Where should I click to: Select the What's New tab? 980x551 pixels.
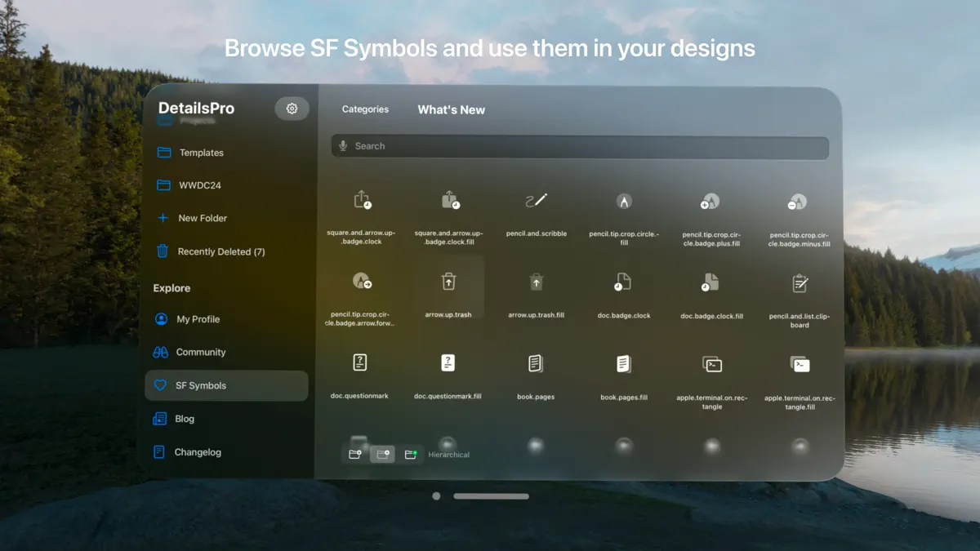[451, 109]
